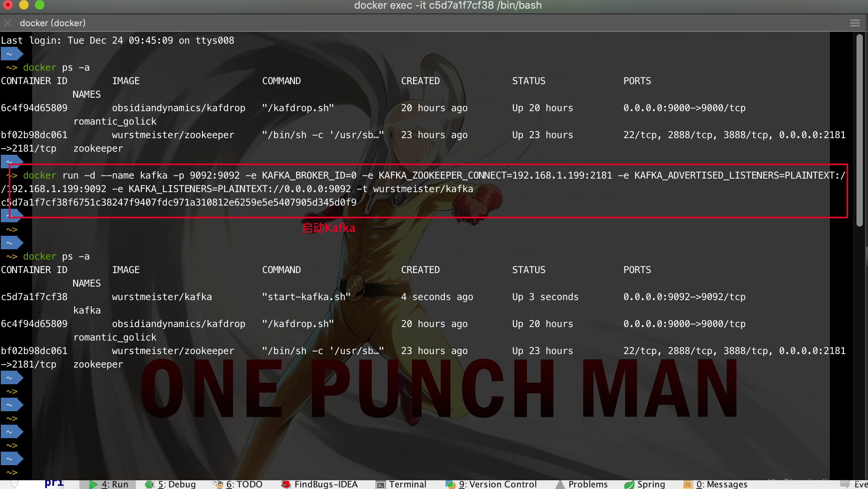Click the terminal vertical scrollbar thumb
Image resolution: width=868 pixels, height=489 pixels.
click(x=859, y=131)
